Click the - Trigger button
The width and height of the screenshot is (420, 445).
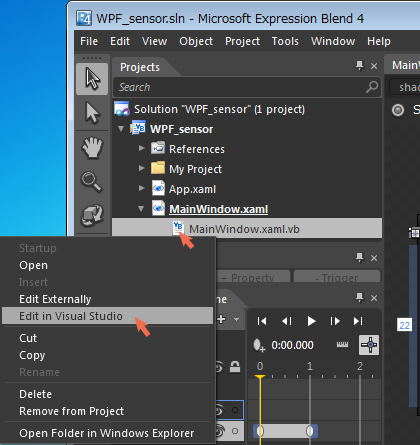point(337,277)
